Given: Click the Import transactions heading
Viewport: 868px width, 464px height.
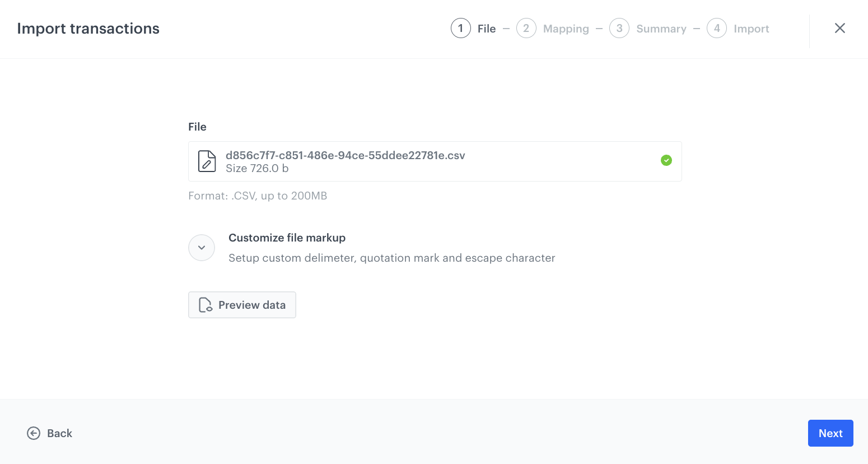Looking at the screenshot, I should pyautogui.click(x=88, y=28).
